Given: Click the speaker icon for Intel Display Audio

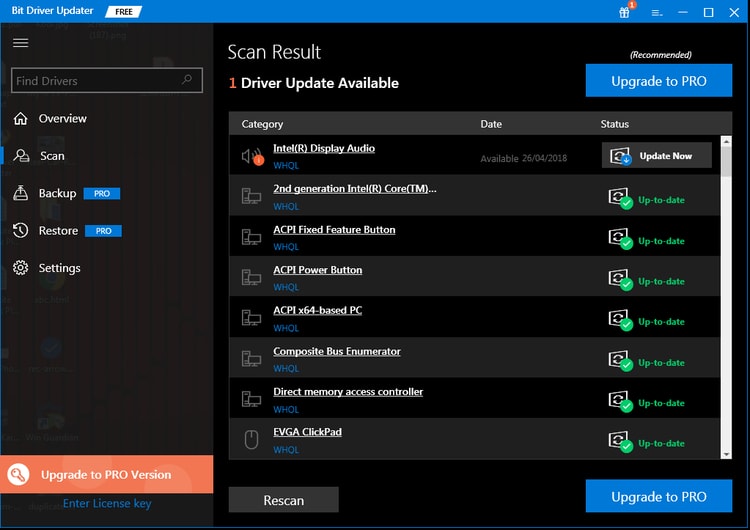Looking at the screenshot, I should click(252, 156).
